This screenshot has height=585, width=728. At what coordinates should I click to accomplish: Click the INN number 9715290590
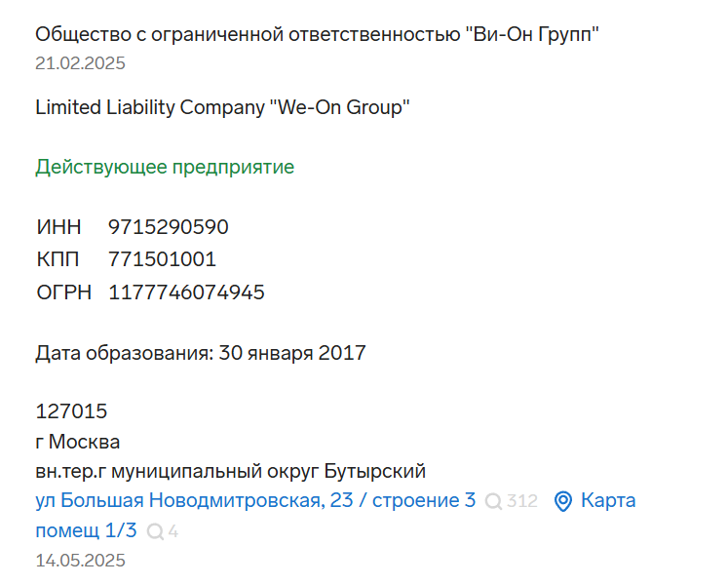click(168, 227)
